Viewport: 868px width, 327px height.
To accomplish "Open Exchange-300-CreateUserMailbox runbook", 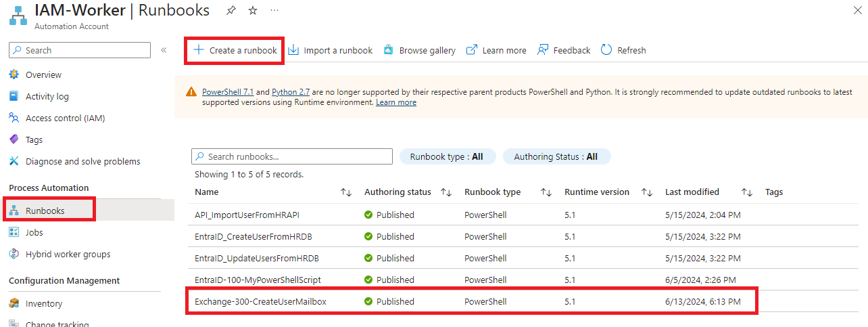I will pyautogui.click(x=260, y=301).
